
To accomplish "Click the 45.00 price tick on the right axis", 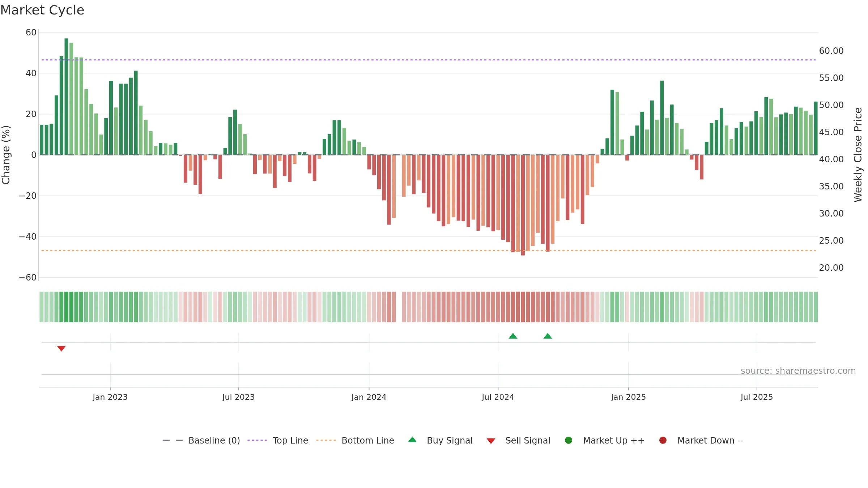I will 831,132.
